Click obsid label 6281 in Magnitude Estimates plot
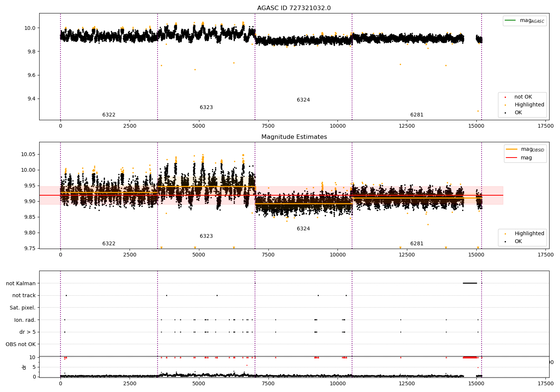This screenshot has height=392, width=560. [x=417, y=244]
